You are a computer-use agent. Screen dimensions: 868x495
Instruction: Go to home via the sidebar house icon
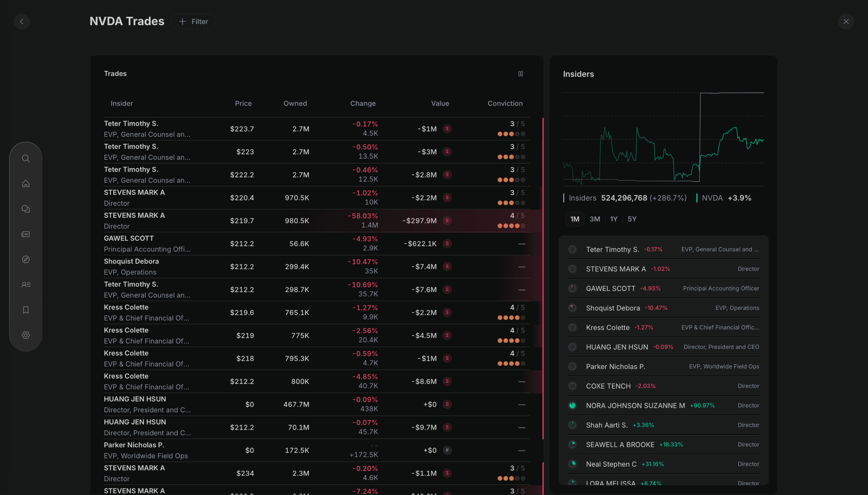(26, 184)
